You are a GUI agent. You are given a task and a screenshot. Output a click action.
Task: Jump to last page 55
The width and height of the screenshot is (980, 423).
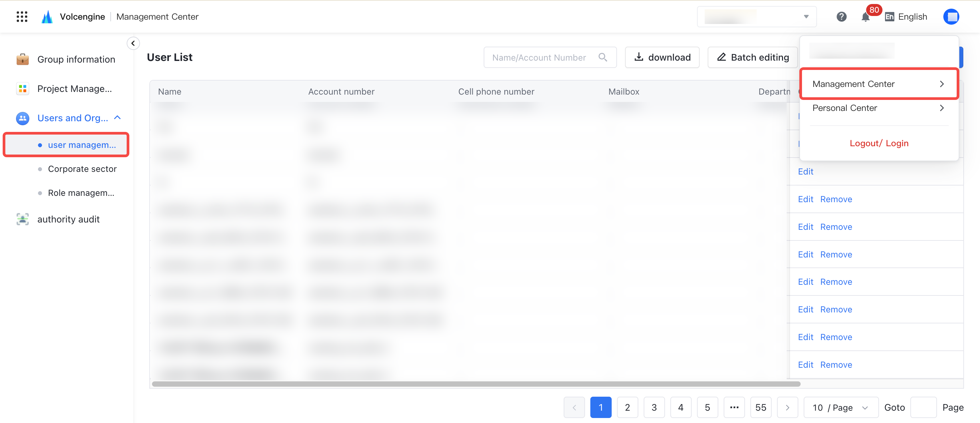[760, 407]
